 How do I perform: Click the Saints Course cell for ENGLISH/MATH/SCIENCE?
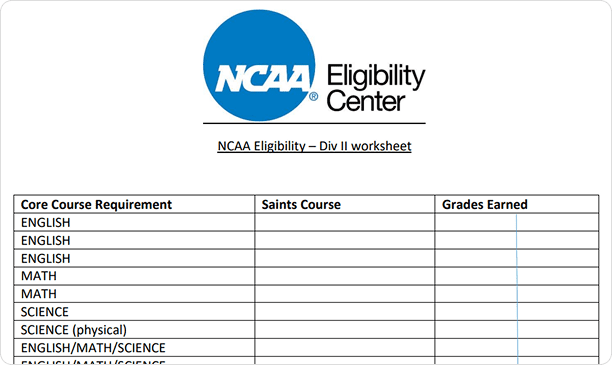[x=345, y=347]
